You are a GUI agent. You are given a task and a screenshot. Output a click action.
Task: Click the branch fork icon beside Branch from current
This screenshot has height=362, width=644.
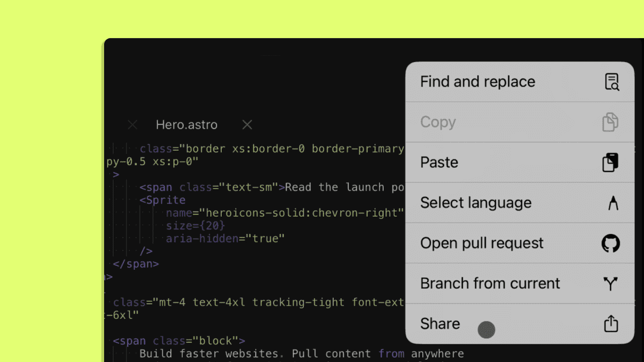pos(611,283)
